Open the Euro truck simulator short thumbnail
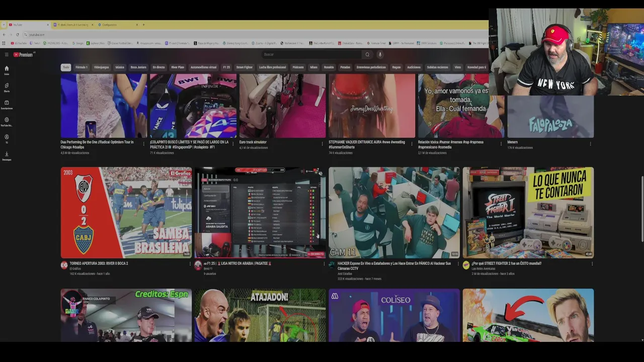This screenshot has width=644, height=362. [x=282, y=106]
